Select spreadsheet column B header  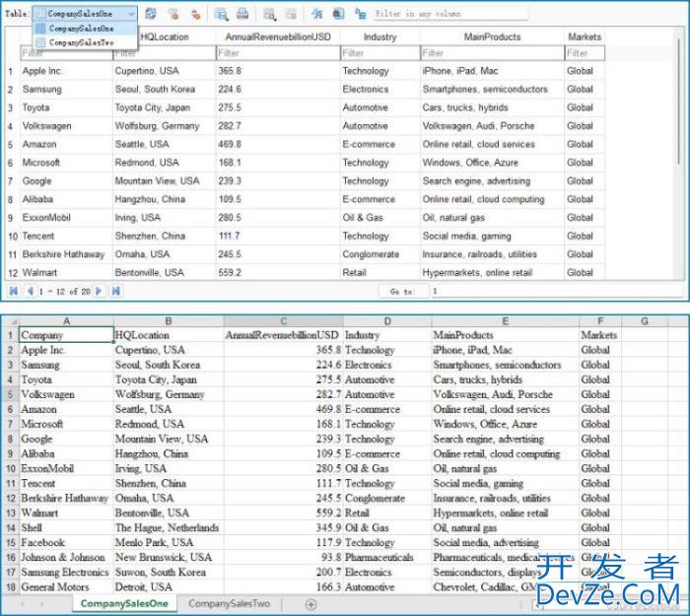[x=169, y=321]
